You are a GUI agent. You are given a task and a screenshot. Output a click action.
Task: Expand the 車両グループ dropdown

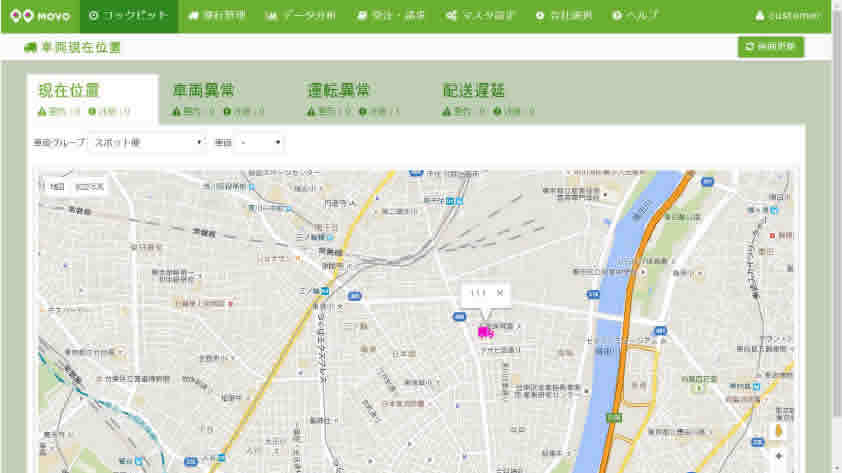coord(146,143)
